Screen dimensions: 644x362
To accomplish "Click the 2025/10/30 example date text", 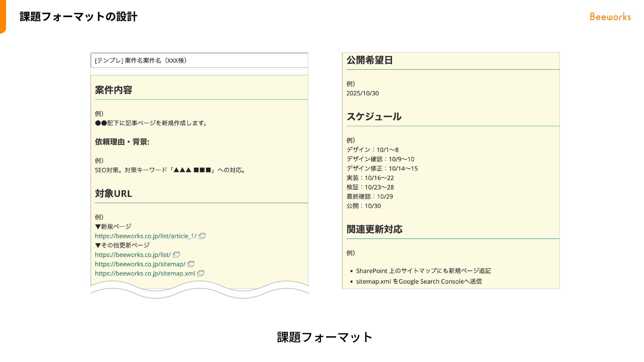I will (x=362, y=93).
